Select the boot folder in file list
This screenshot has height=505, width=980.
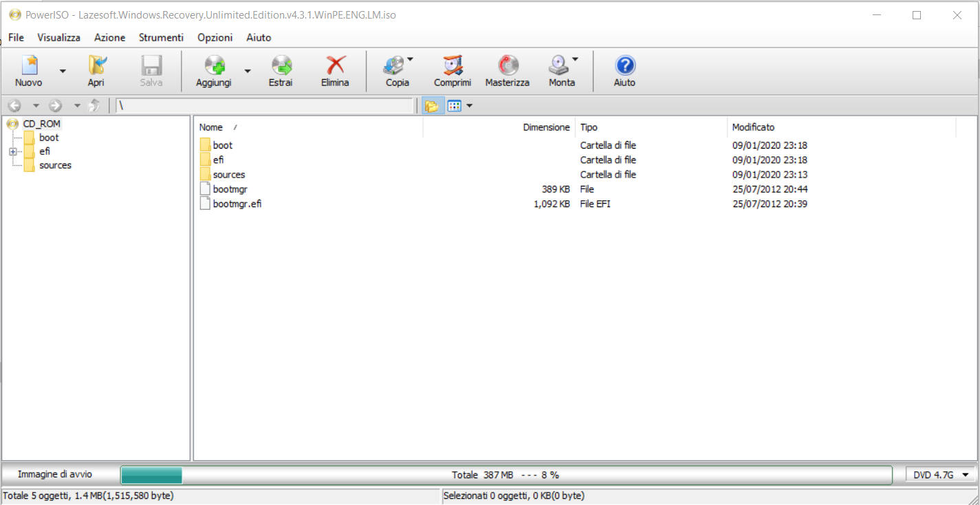223,145
